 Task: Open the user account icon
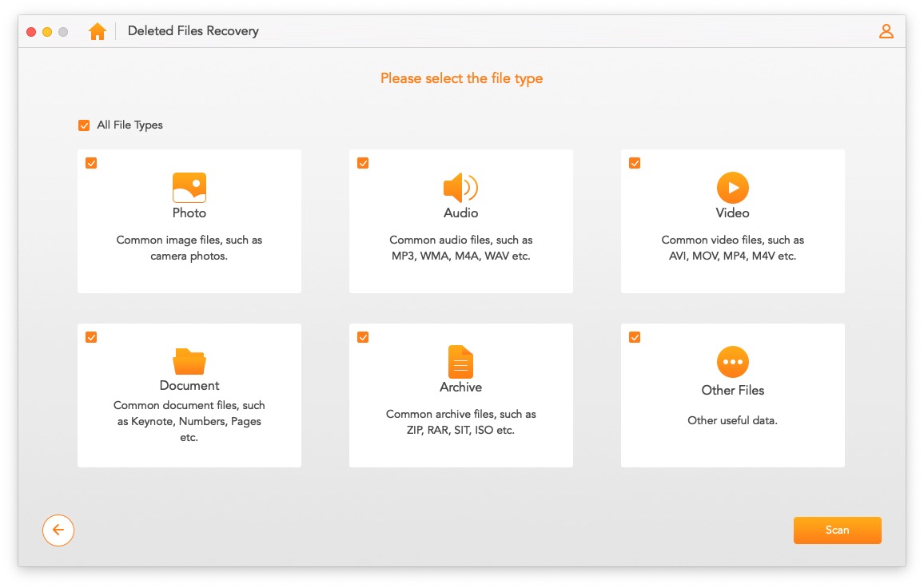click(x=886, y=31)
